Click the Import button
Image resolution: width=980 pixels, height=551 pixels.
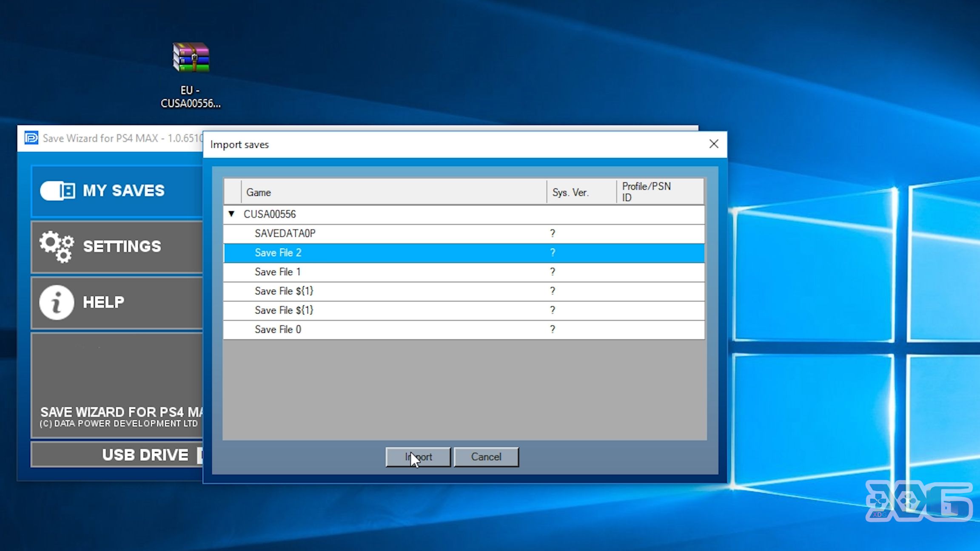[x=418, y=457]
